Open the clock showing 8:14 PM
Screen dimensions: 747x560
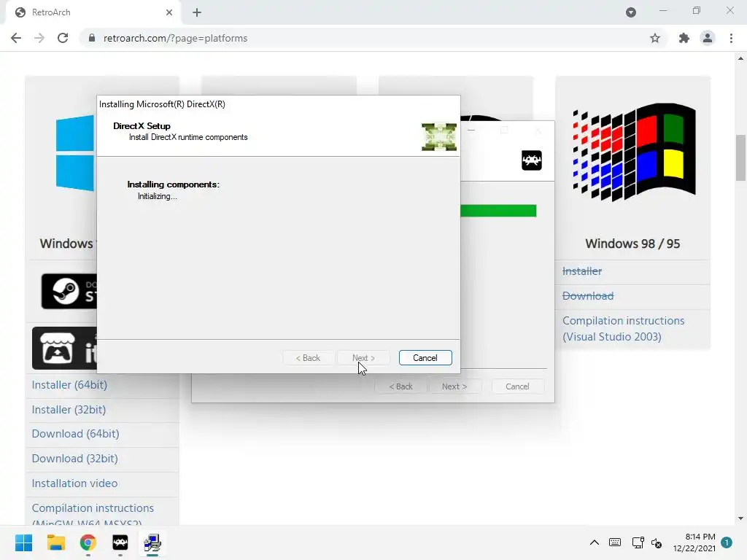tap(694, 542)
